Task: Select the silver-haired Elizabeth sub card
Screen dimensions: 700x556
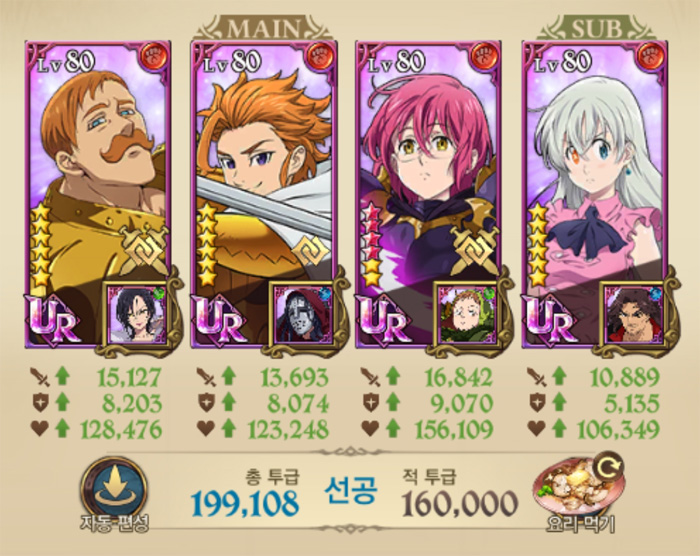Action: [x=595, y=194]
